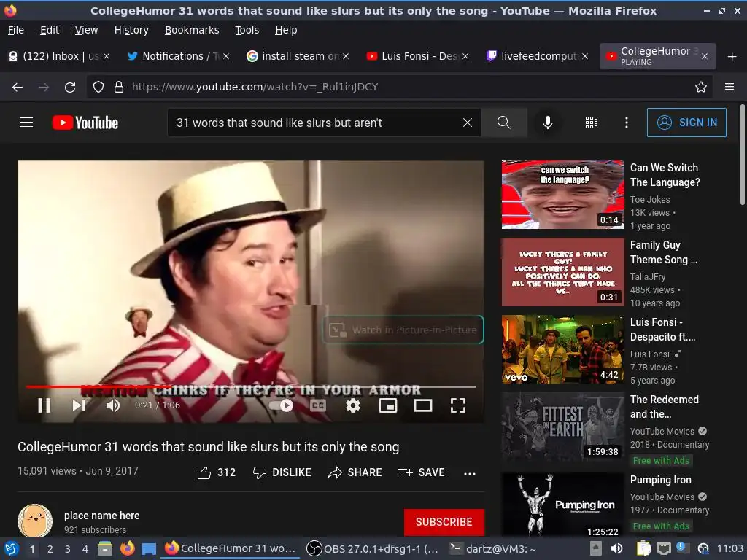Screen dimensions: 747x560
Task: Toggle closed captions CC button
Action: click(318, 405)
